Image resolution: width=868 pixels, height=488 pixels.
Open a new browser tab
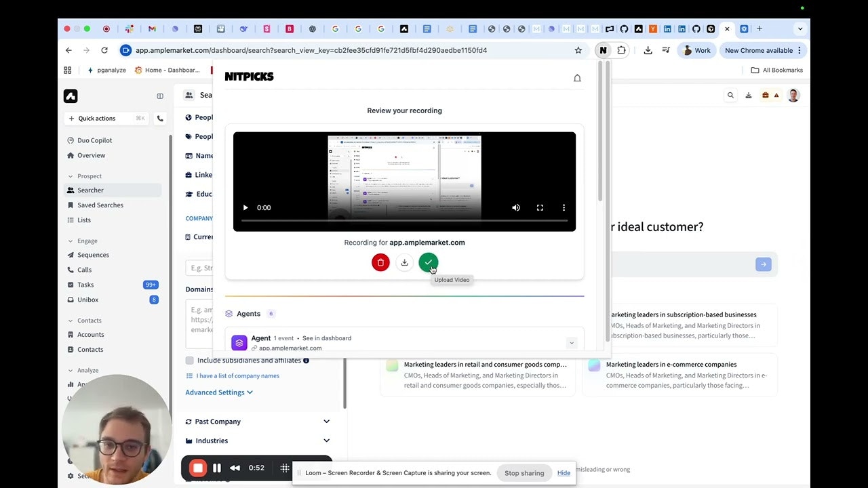(759, 28)
